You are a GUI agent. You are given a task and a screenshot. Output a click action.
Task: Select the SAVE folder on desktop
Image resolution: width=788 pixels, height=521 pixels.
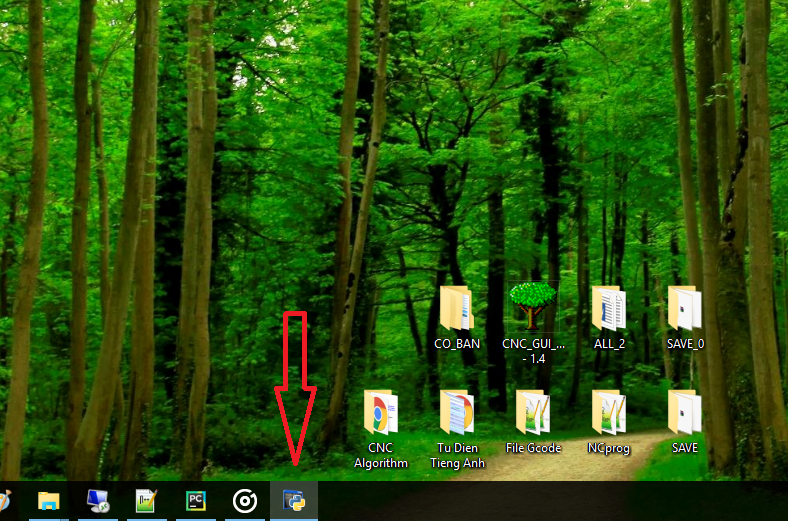coord(685,411)
